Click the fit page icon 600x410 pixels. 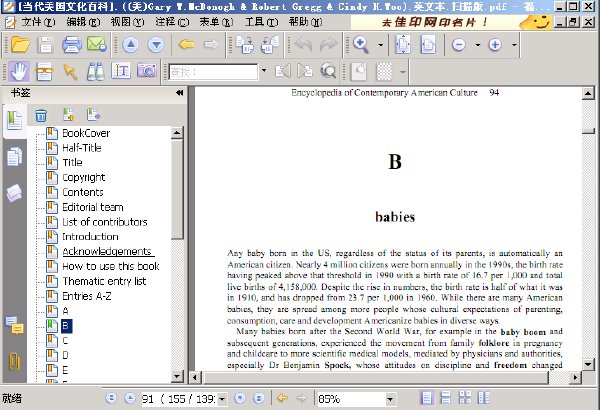point(403,45)
